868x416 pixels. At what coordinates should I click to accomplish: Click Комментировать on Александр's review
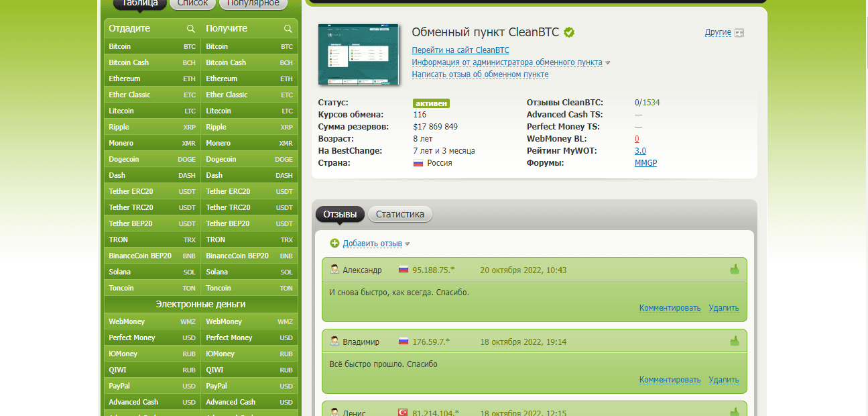(670, 308)
